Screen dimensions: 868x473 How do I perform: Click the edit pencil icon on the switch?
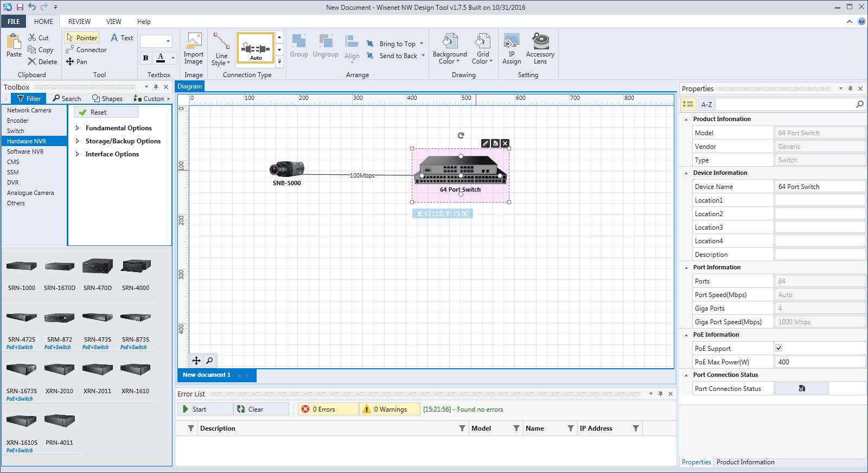point(486,143)
